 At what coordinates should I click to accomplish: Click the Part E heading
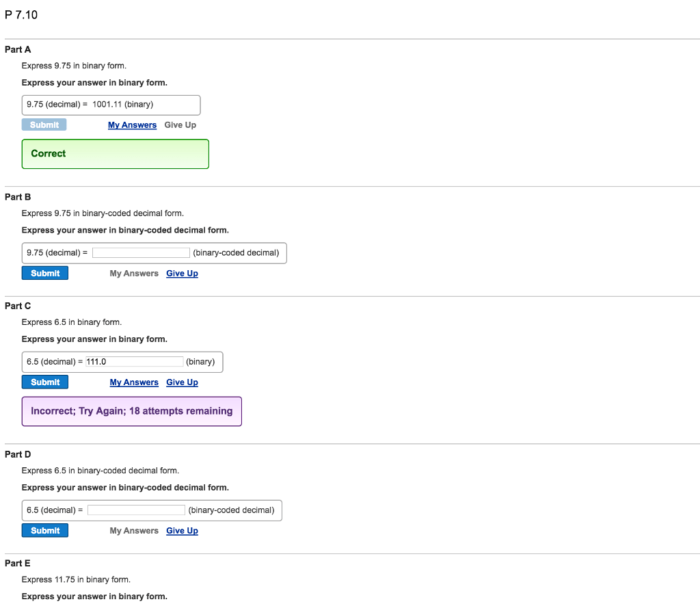(x=18, y=564)
